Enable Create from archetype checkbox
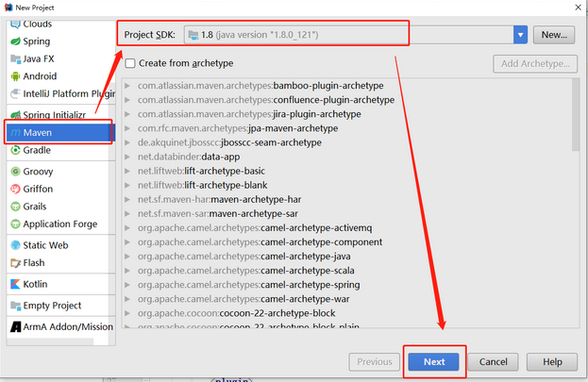 131,63
